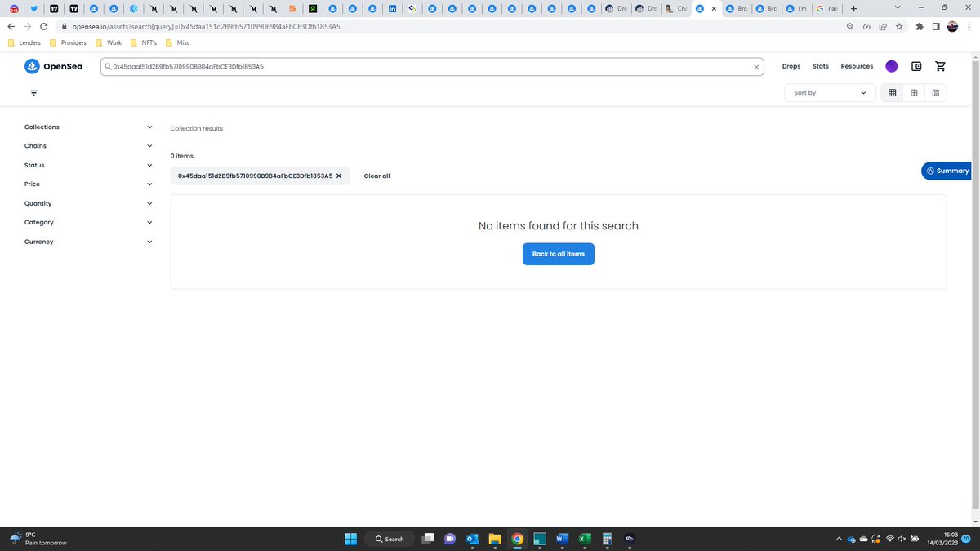
Task: Show hidden system tray icons
Action: 838,539
